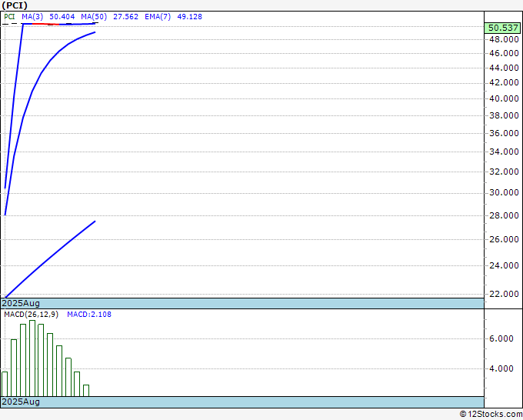Click the 34.000 price axis label

[x=504, y=152]
